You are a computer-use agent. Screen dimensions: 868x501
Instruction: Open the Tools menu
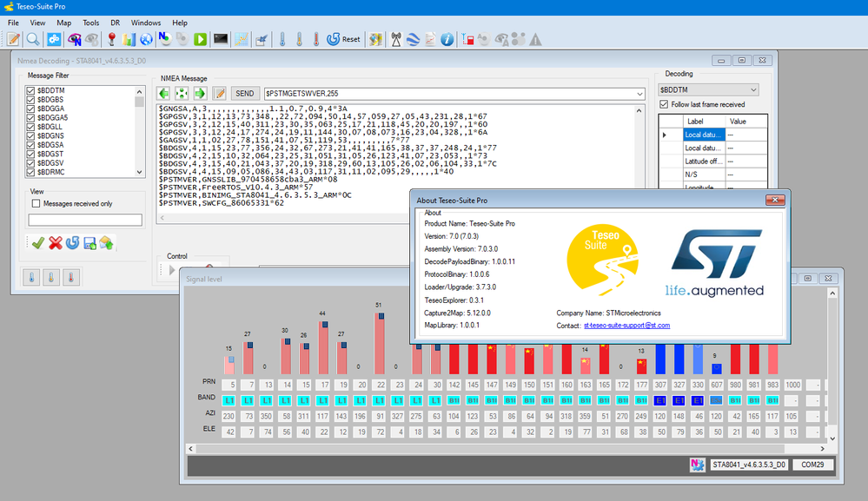tap(90, 23)
